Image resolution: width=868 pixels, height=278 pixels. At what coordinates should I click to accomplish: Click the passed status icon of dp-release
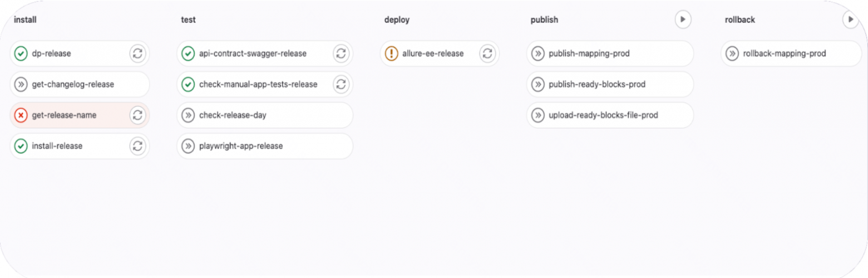21,53
